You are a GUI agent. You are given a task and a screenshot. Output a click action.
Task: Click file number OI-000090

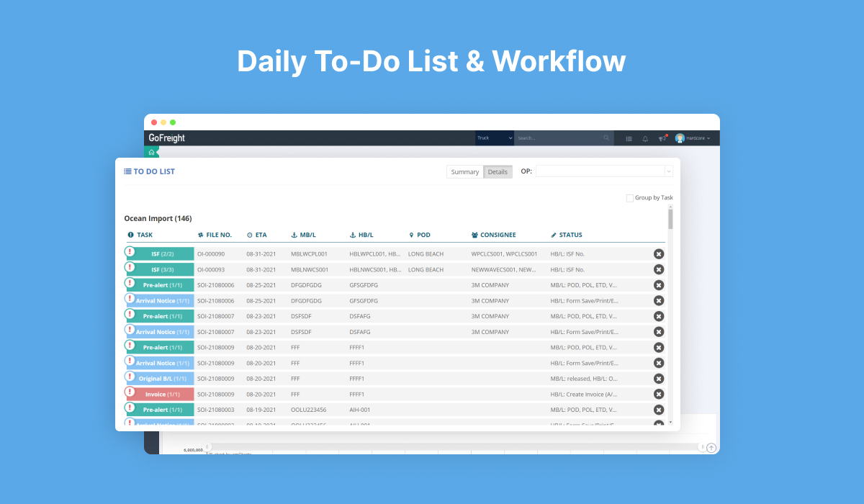tap(211, 254)
